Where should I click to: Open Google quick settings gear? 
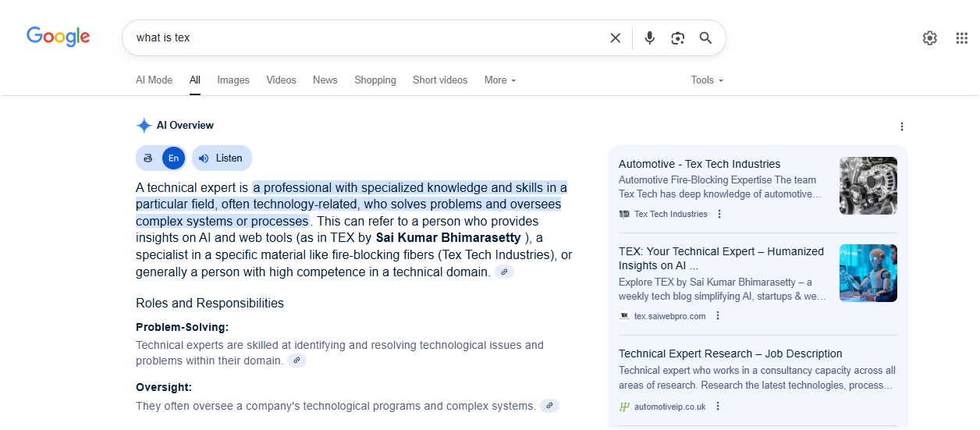[x=929, y=37]
